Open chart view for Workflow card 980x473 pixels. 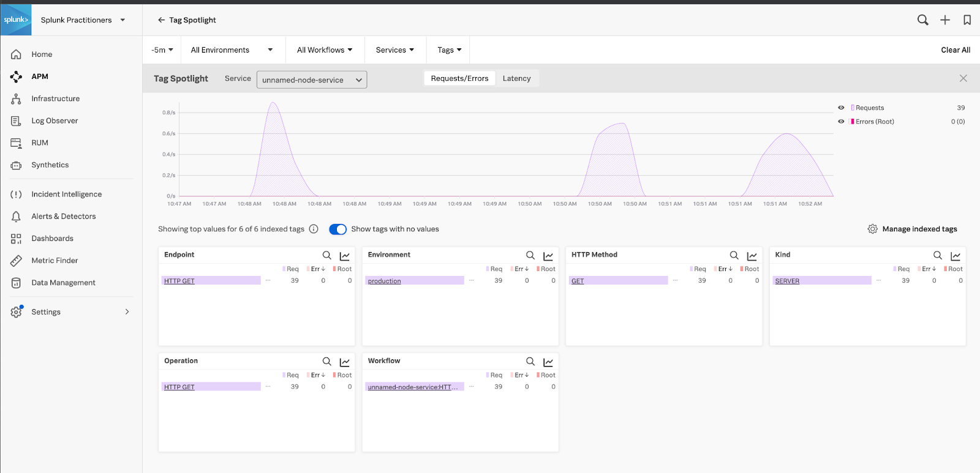coord(548,362)
